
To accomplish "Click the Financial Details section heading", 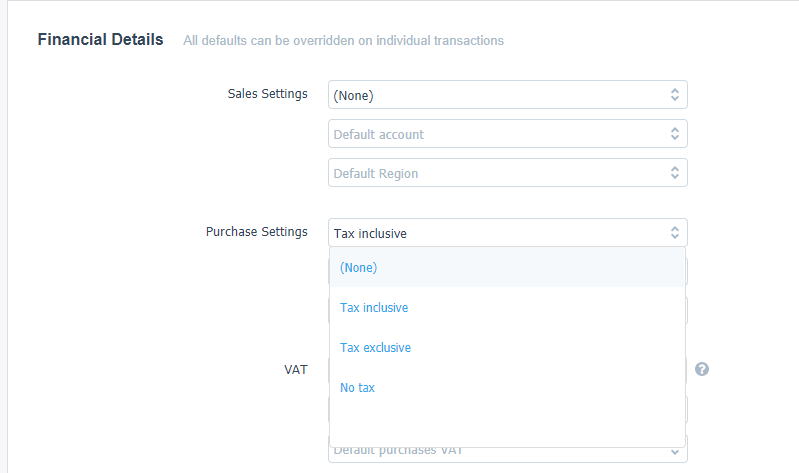I will click(100, 40).
